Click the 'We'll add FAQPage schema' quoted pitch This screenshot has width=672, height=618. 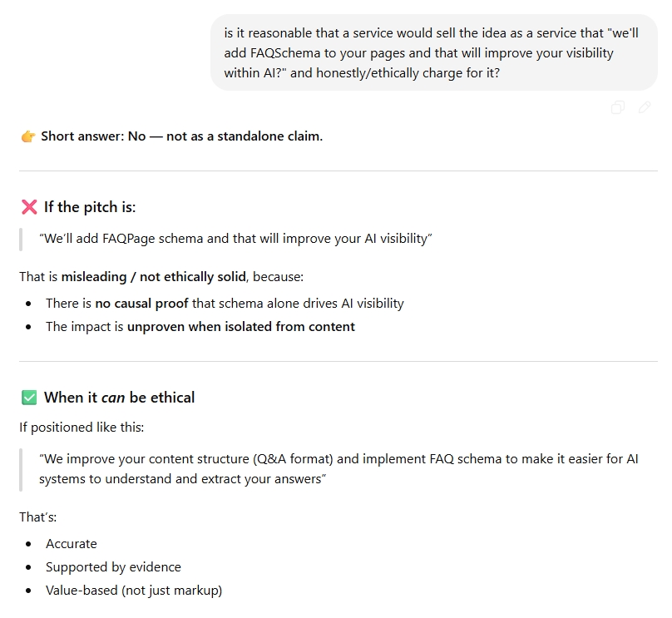[235, 239]
